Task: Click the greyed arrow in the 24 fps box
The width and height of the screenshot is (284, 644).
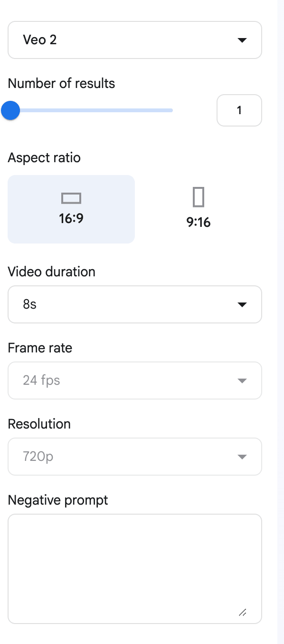Action: [242, 381]
